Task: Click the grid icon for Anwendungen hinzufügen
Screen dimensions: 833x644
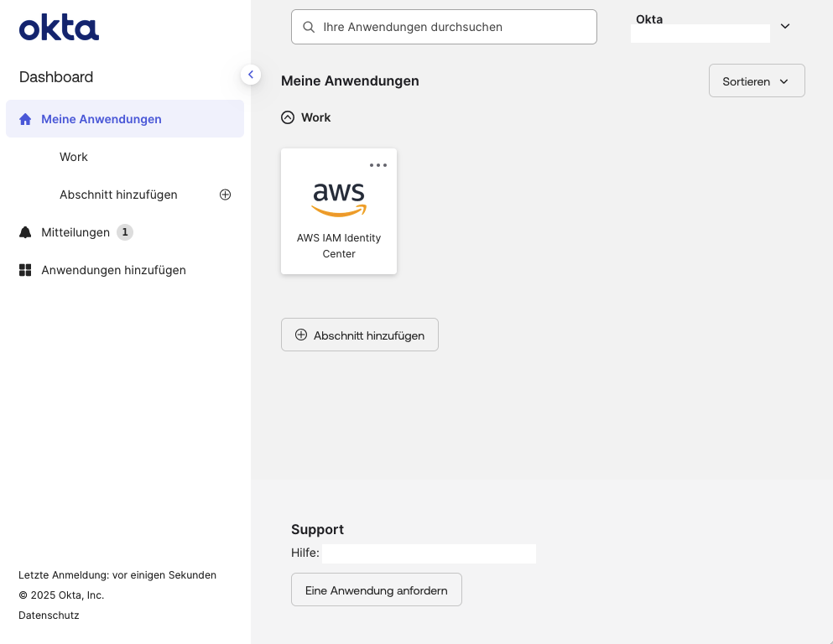Action: click(25, 269)
